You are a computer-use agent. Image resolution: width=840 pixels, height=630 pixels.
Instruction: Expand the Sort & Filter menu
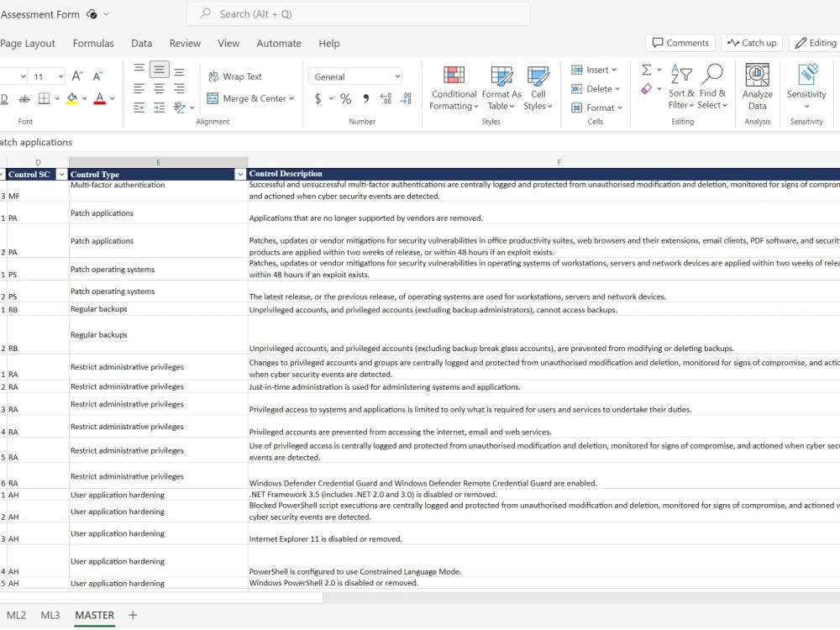click(x=680, y=88)
